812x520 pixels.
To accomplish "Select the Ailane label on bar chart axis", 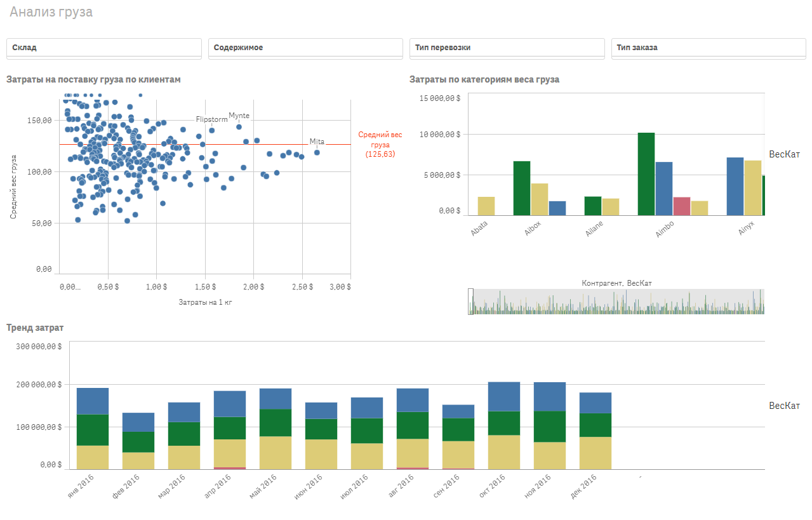I will point(593,230).
